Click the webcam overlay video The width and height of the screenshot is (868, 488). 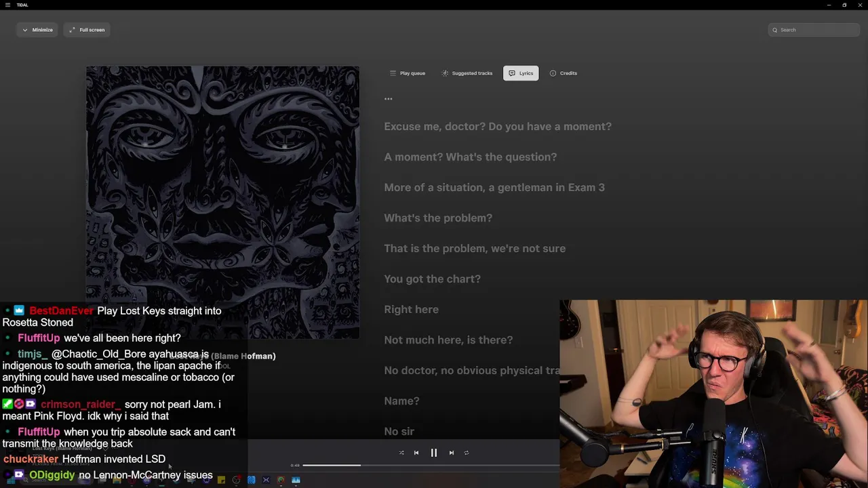click(713, 394)
